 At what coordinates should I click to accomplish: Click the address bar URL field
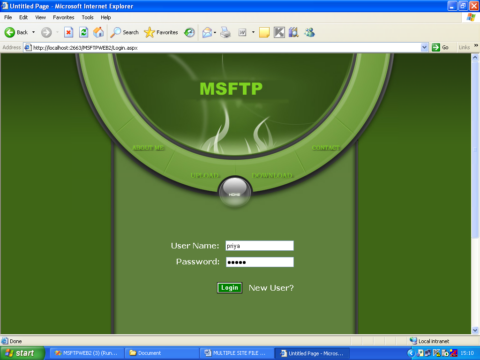tap(227, 48)
